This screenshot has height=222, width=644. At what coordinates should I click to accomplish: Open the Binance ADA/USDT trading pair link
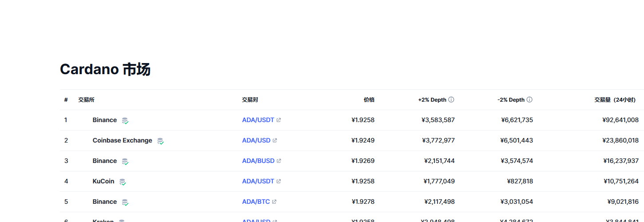(x=258, y=120)
